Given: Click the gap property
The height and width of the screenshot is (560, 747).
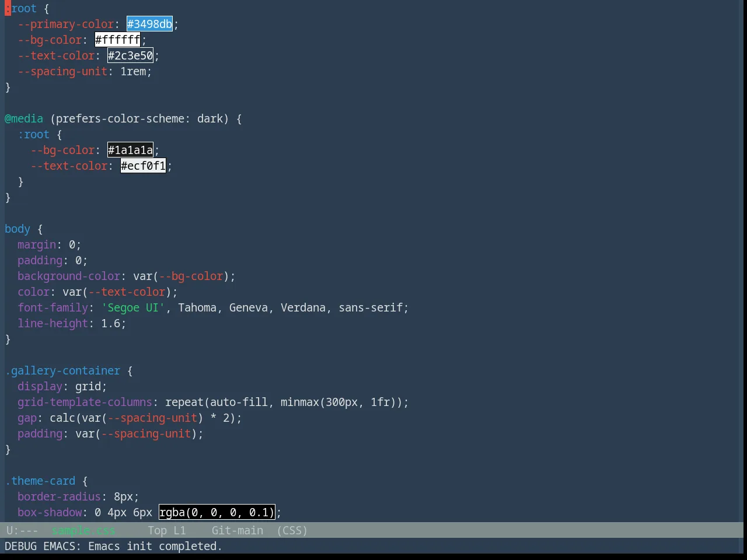Looking at the screenshot, I should tap(27, 418).
